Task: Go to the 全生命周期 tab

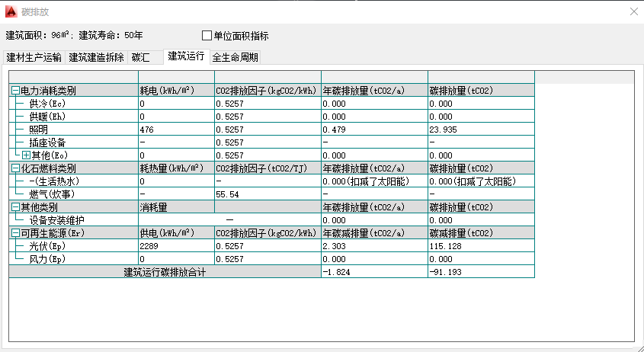Action: [235, 57]
